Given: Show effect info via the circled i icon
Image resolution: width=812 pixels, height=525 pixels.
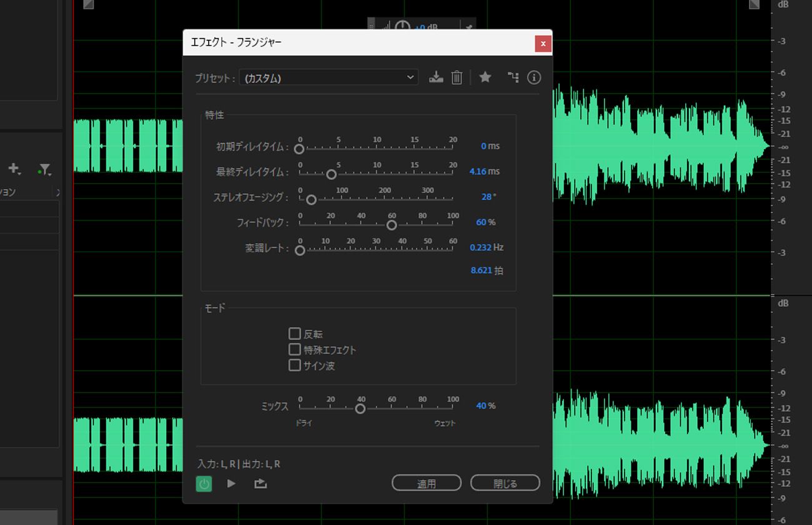Looking at the screenshot, I should point(534,77).
